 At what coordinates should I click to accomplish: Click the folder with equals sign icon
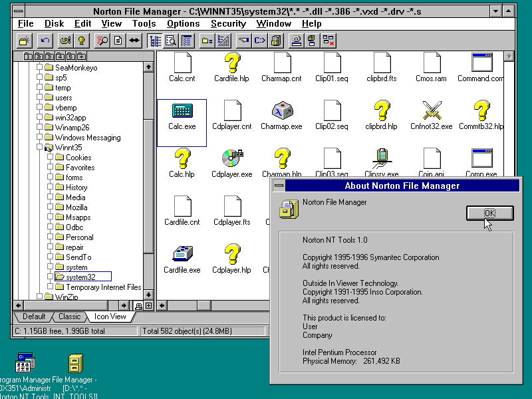[207, 41]
